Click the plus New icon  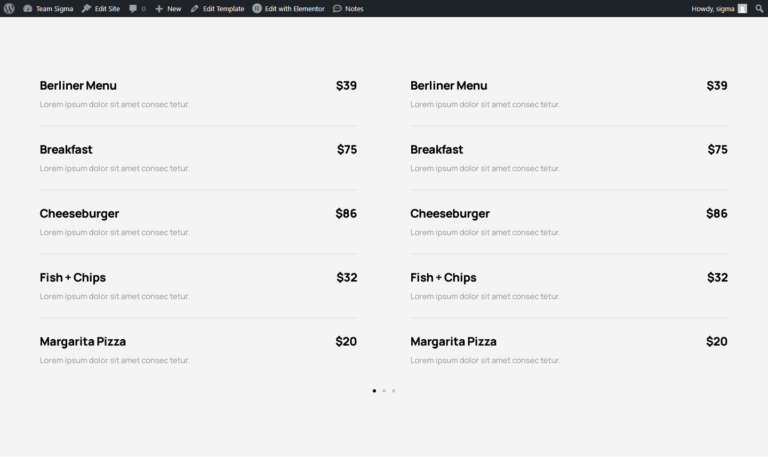(159, 8)
